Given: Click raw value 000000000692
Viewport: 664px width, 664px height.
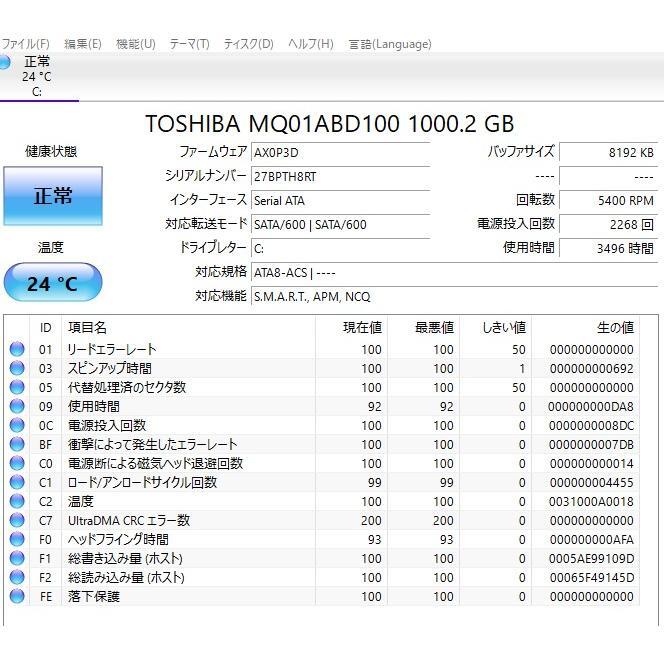Looking at the screenshot, I should coord(591,368).
